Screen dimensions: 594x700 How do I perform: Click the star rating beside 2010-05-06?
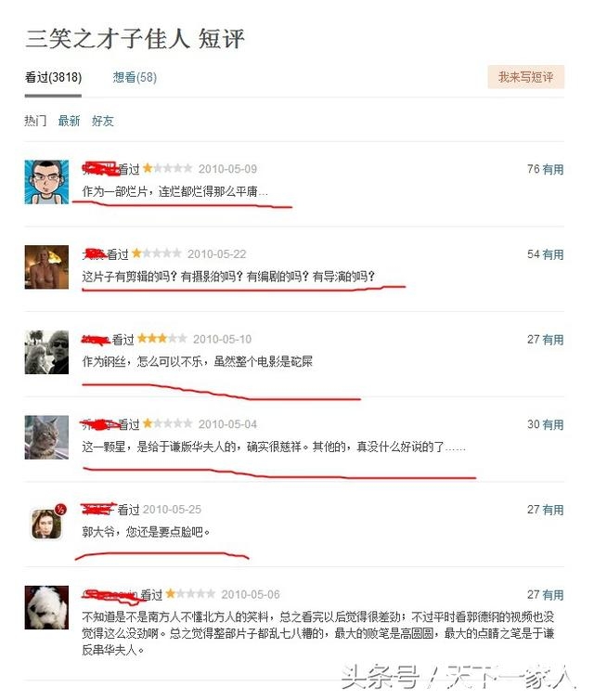tap(190, 594)
